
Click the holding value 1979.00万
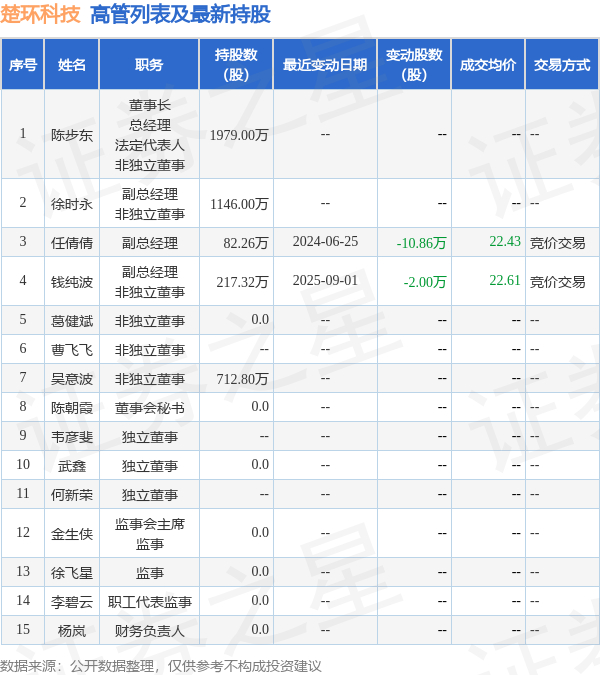(239, 135)
